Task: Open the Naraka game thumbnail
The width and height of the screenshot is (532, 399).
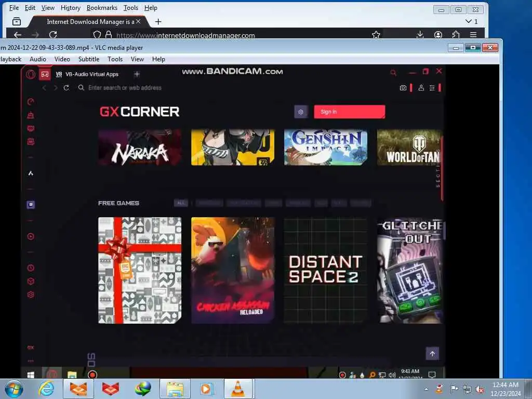Action: pos(140,147)
